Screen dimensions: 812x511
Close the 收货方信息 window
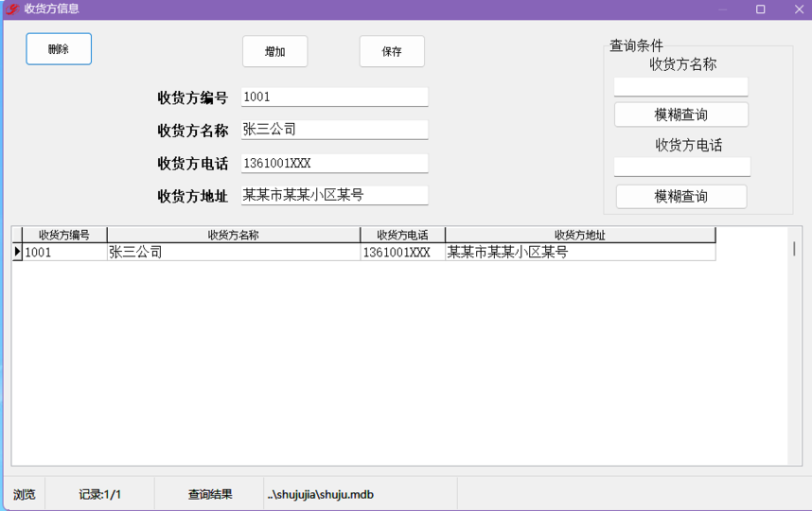[799, 9]
